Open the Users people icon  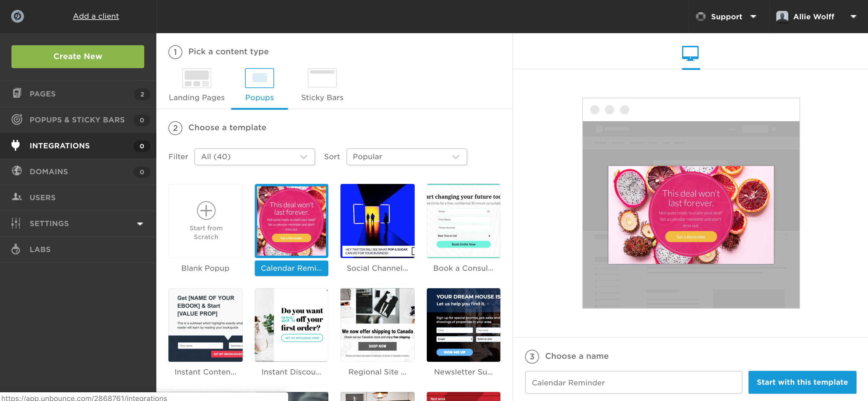point(17,197)
